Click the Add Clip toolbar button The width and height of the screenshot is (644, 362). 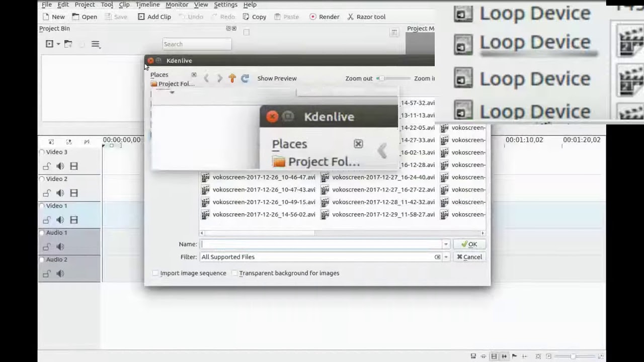[154, 17]
